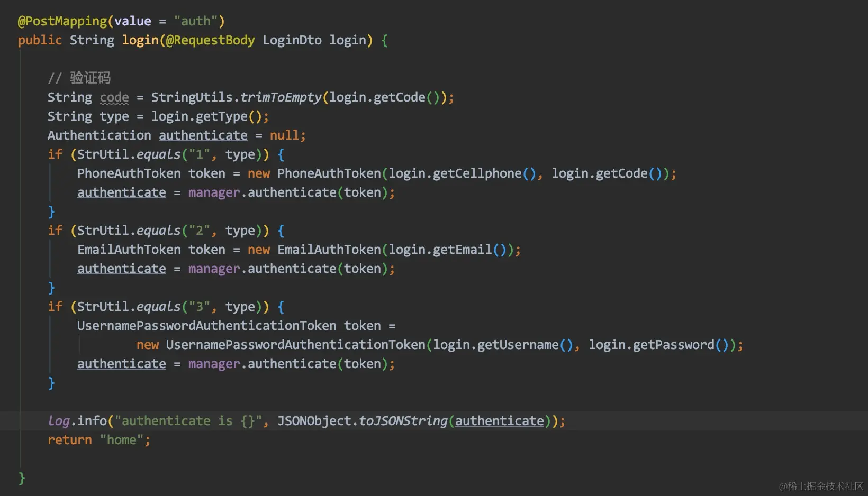Click the return keyword
This screenshot has width=868, height=496.
click(70, 440)
